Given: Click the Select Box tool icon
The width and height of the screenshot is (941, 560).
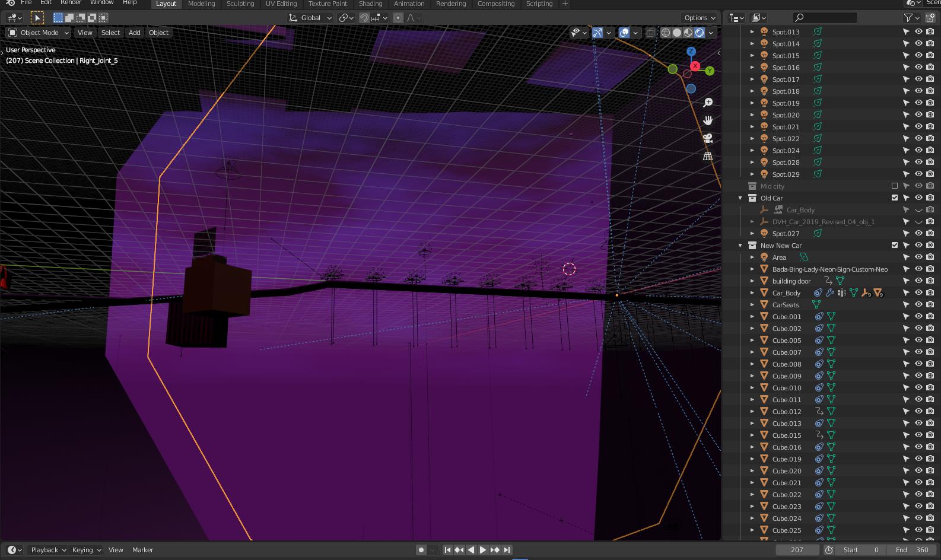Looking at the screenshot, I should (x=37, y=18).
